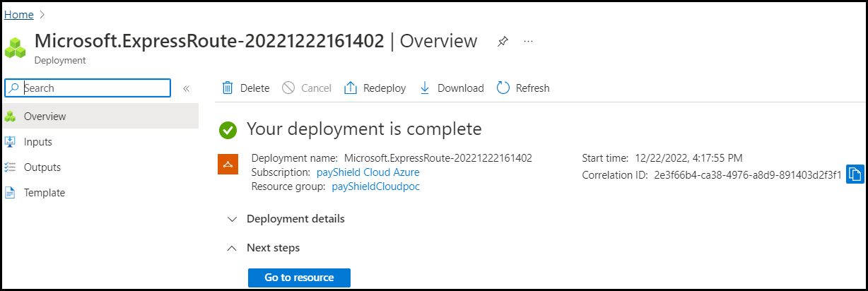Navigate to the Home breadcrumb link
The height and width of the screenshot is (291, 868).
(18, 14)
